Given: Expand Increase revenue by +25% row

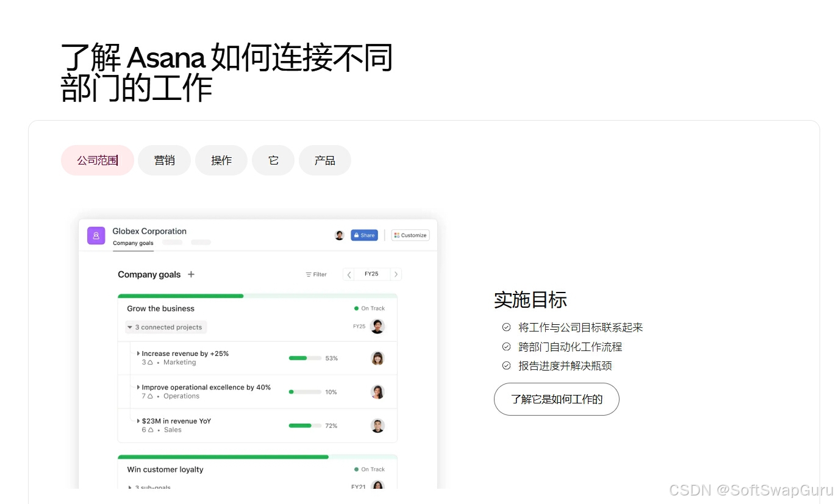Looking at the screenshot, I should point(138,353).
